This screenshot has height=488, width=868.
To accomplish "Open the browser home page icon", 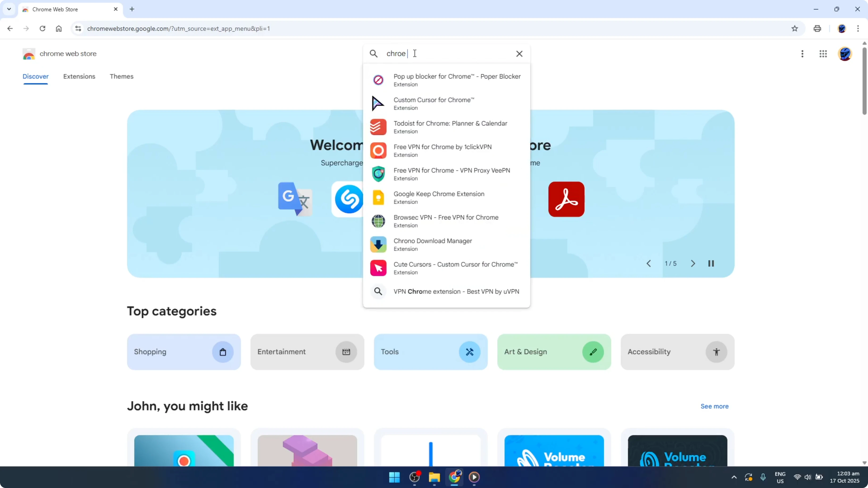I will [x=59, y=28].
